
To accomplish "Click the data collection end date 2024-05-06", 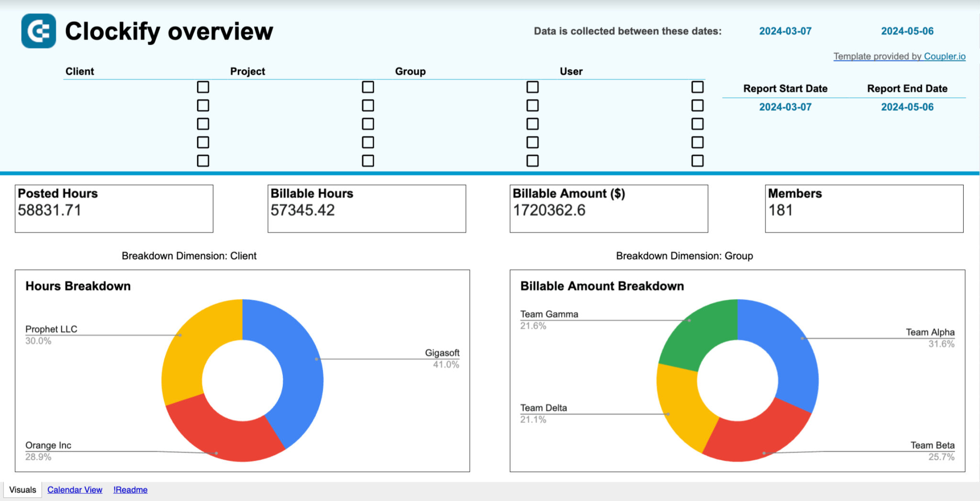I will (x=907, y=31).
